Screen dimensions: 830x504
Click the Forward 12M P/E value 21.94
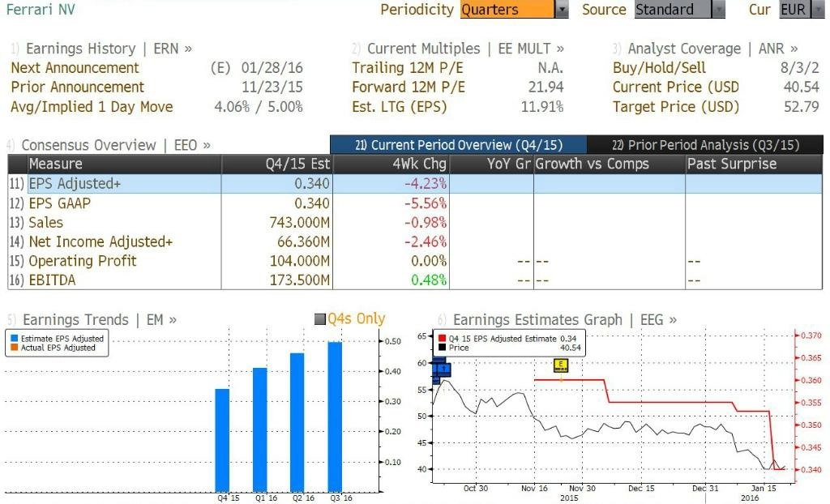click(x=545, y=87)
